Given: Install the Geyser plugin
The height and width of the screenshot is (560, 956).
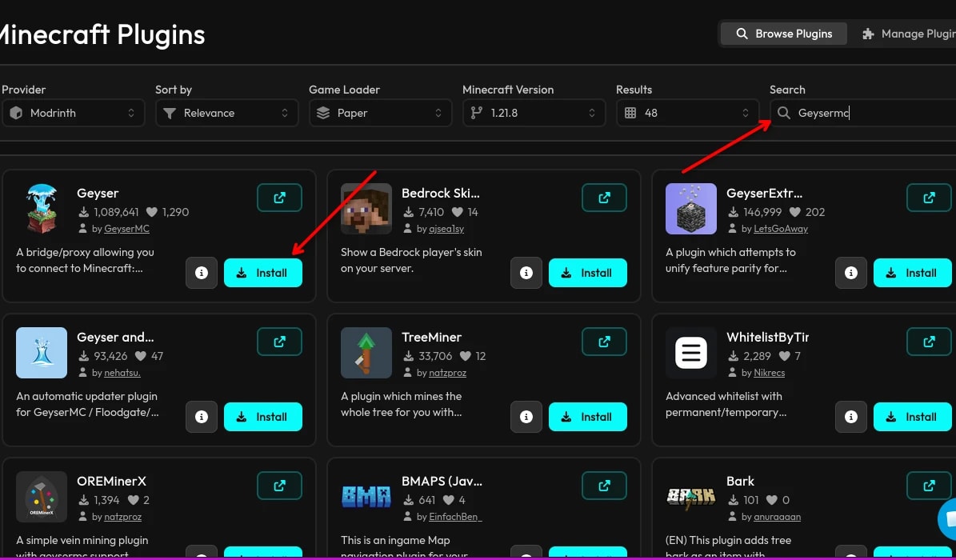Looking at the screenshot, I should (262, 273).
